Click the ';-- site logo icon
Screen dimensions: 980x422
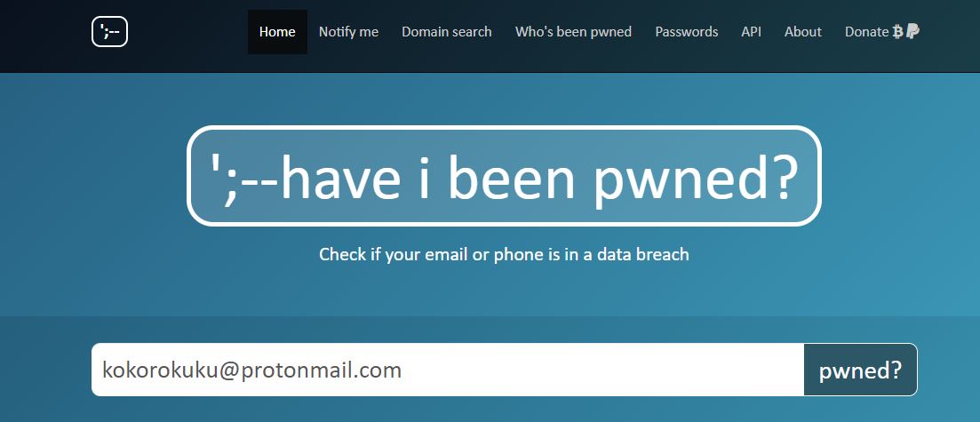(x=109, y=31)
